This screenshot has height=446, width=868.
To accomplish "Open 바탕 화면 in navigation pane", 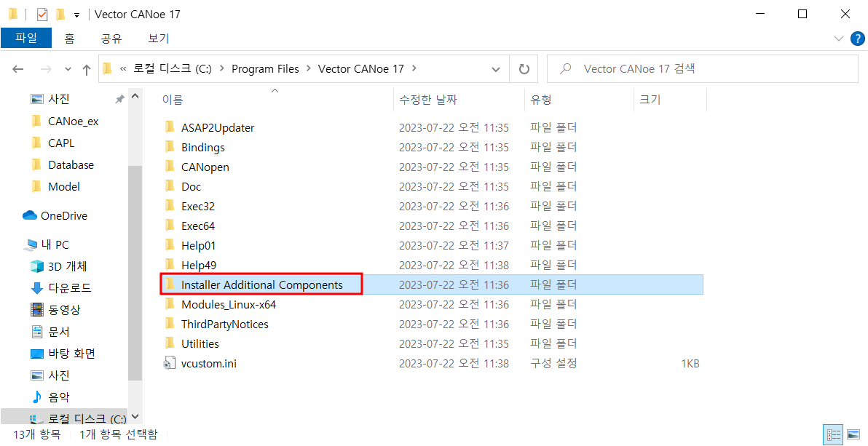I will click(71, 353).
